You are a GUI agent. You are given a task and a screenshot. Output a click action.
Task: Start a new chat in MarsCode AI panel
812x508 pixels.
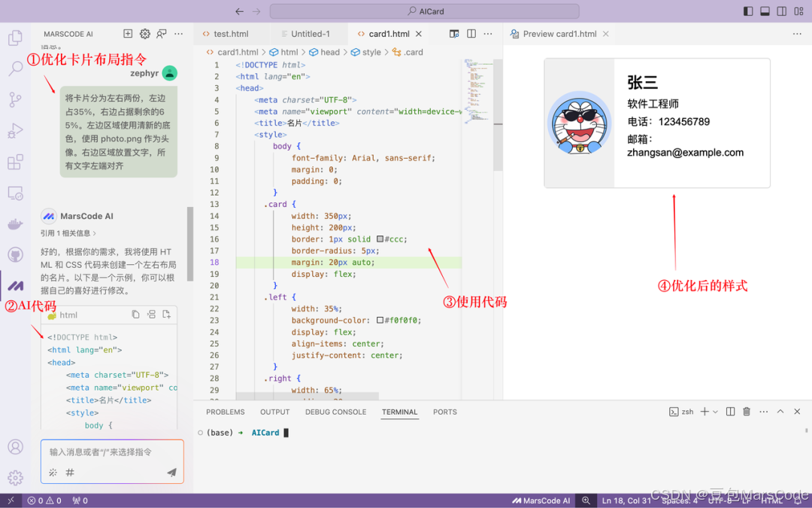click(x=128, y=34)
